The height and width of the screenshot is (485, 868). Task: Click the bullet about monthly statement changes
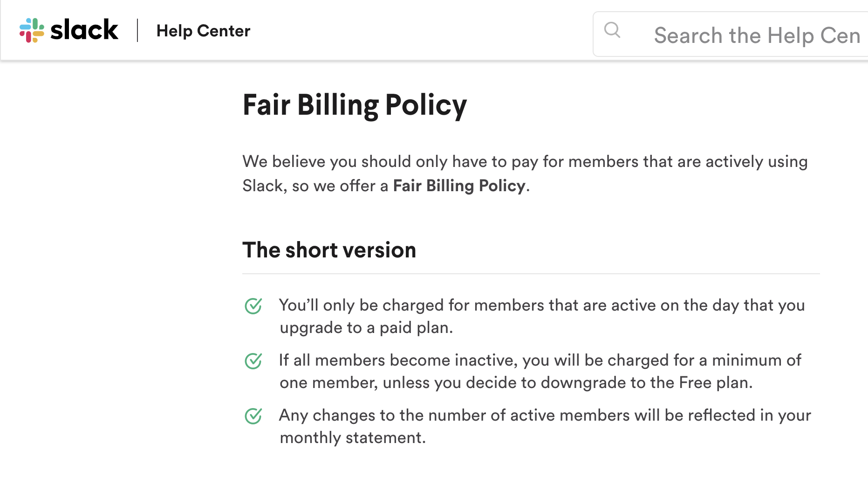545,426
